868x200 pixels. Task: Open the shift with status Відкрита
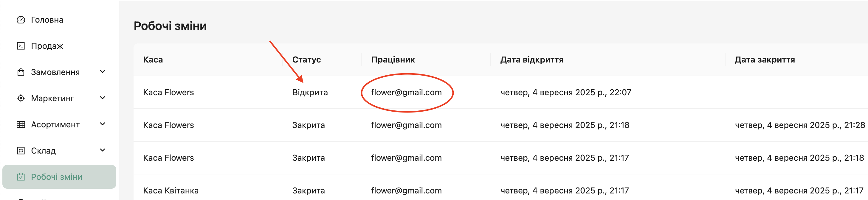[310, 92]
